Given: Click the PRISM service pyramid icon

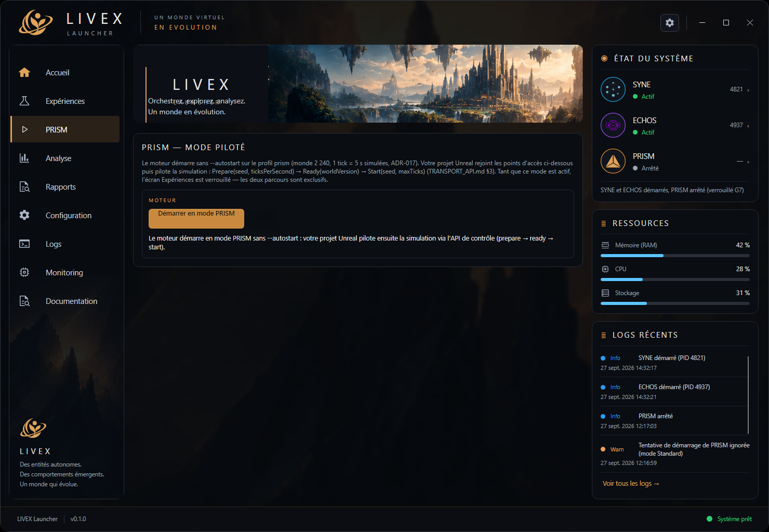Looking at the screenshot, I should click(613, 161).
